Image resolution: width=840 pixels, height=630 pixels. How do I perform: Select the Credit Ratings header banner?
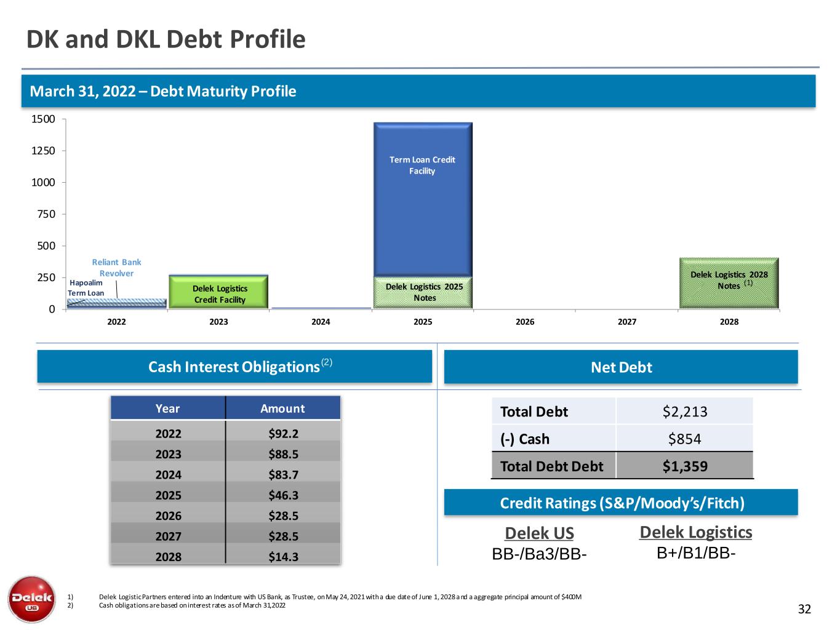coord(621,503)
